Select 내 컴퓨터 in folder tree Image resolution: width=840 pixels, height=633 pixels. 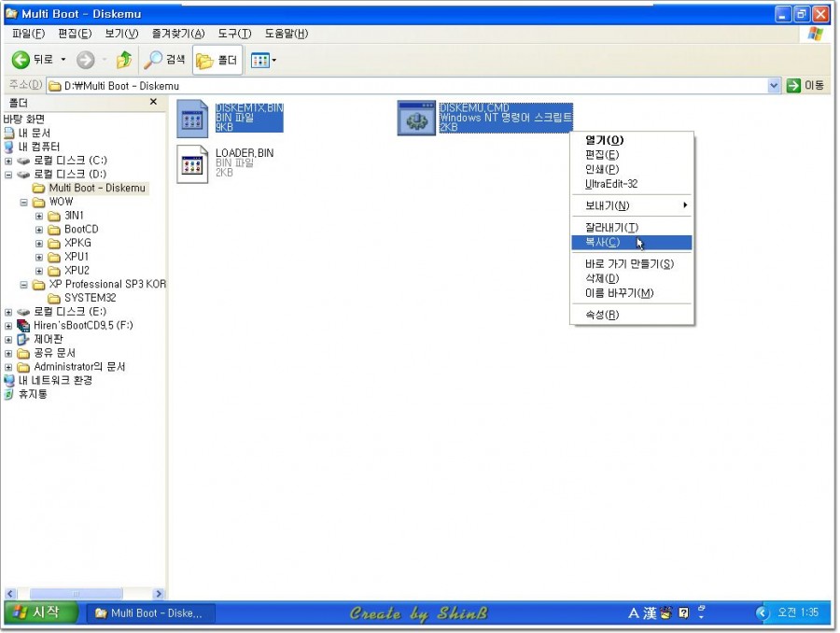pos(39,147)
